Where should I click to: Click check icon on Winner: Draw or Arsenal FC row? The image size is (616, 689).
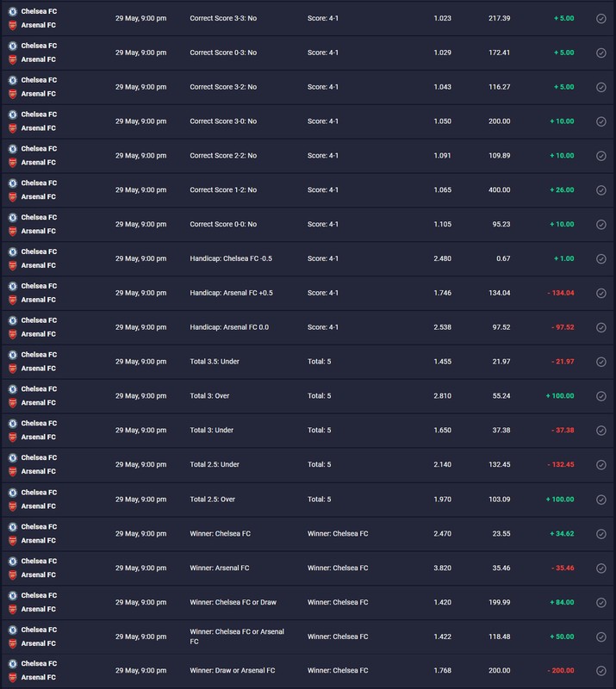tap(600, 671)
